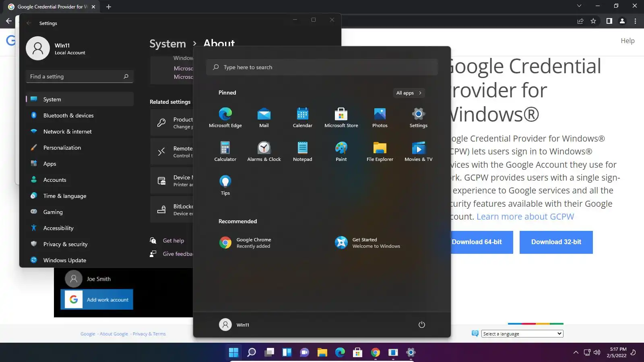644x362 pixels.
Task: Select Gaming in Settings sidebar
Action: pyautogui.click(x=80, y=212)
